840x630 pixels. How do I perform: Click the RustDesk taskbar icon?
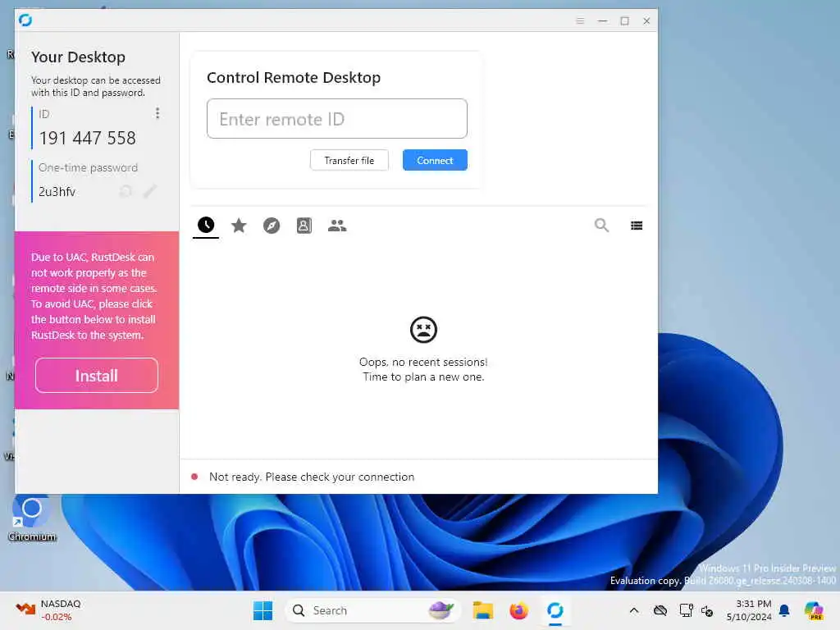[555, 610]
